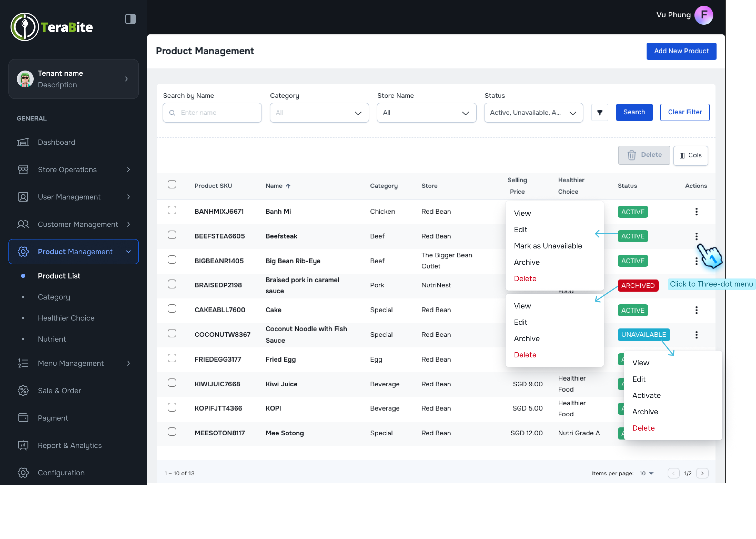The width and height of the screenshot is (756, 539).
Task: Click the funnel filter icon
Action: (599, 113)
